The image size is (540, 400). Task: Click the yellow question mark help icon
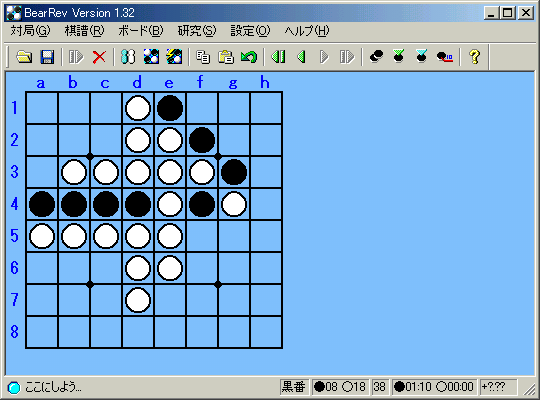[475, 57]
